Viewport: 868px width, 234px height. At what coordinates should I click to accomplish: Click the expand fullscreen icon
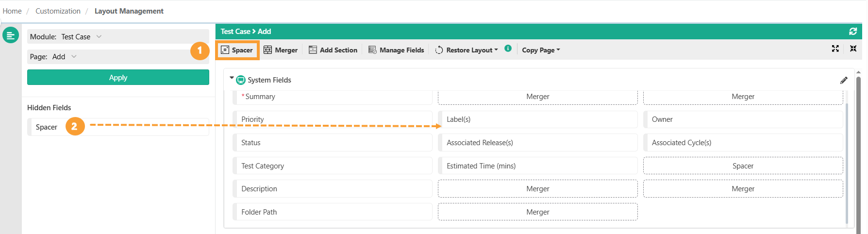835,49
